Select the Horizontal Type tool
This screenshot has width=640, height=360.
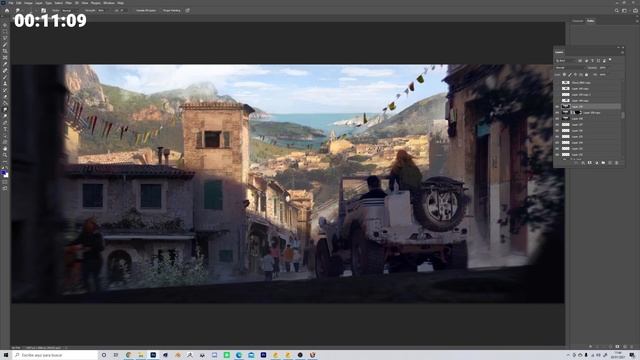[x=5, y=129]
